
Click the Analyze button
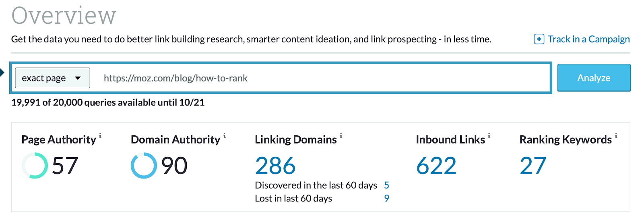[594, 78]
